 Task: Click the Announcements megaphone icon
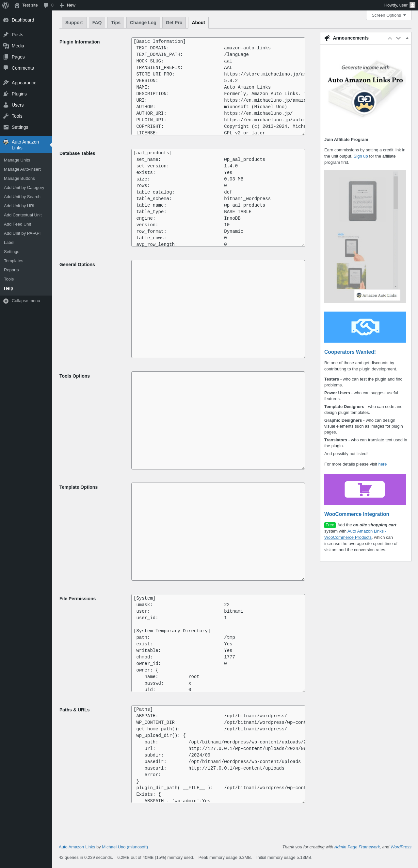(327, 38)
